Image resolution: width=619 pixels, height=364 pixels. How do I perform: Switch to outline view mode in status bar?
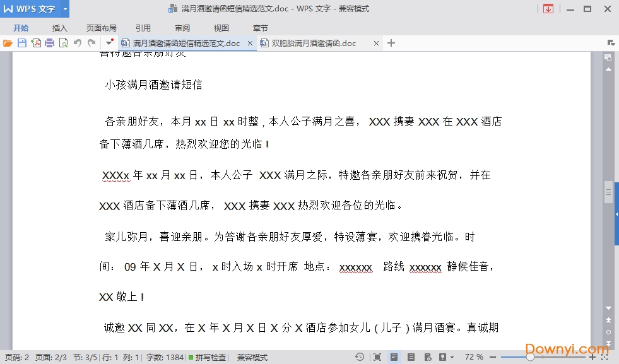411,357
